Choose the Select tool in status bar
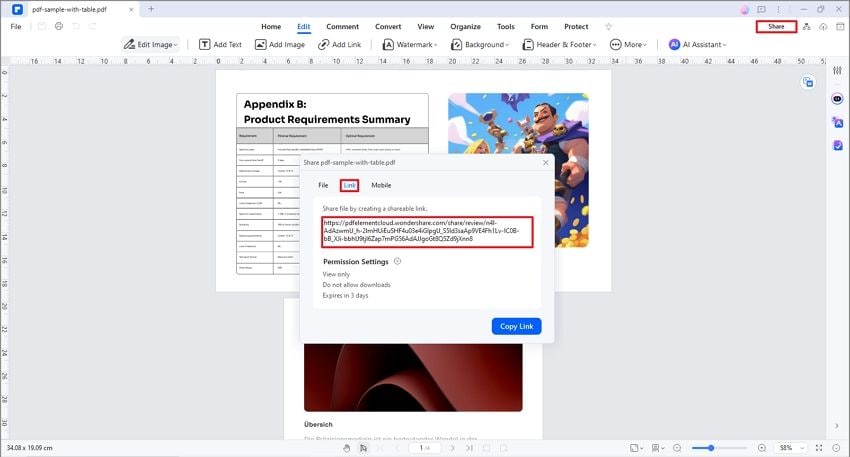Screen dimensions: 850x457 tap(363, 448)
